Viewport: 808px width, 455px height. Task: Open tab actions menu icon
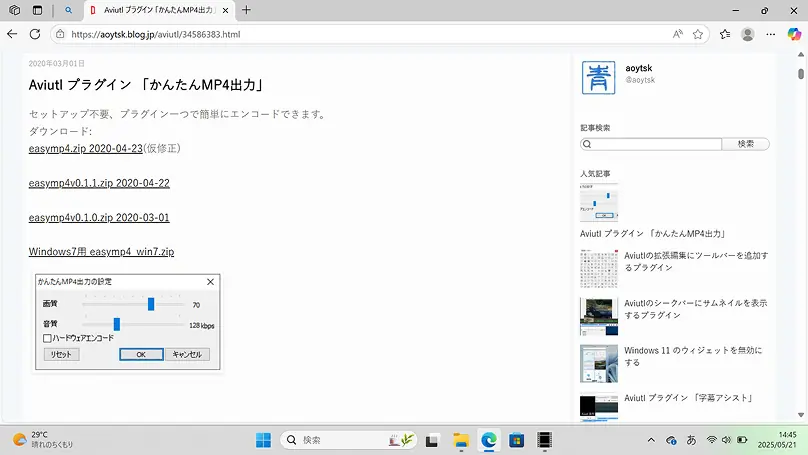pyautogui.click(x=37, y=10)
